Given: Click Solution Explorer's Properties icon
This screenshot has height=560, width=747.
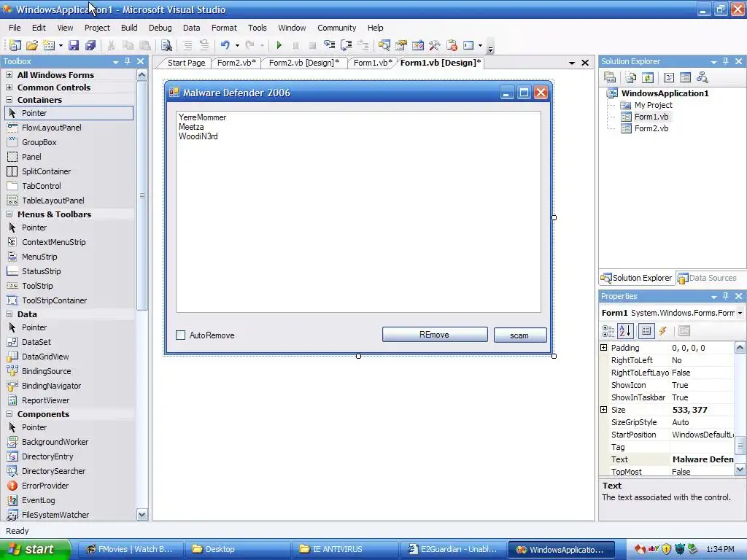Looking at the screenshot, I should tap(610, 77).
